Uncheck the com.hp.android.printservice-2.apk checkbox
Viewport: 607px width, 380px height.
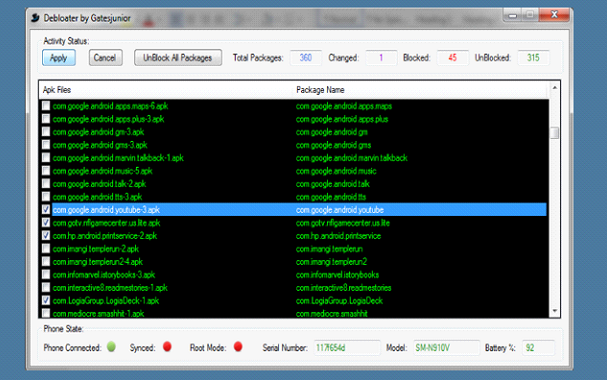click(46, 235)
